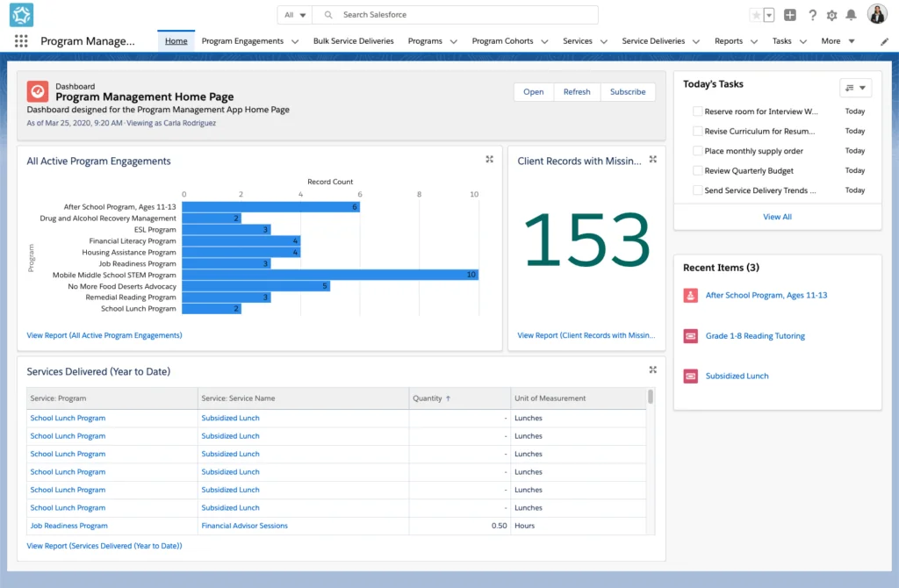This screenshot has width=899, height=588.
Task: Subscribe to the dashboard
Action: pyautogui.click(x=627, y=91)
